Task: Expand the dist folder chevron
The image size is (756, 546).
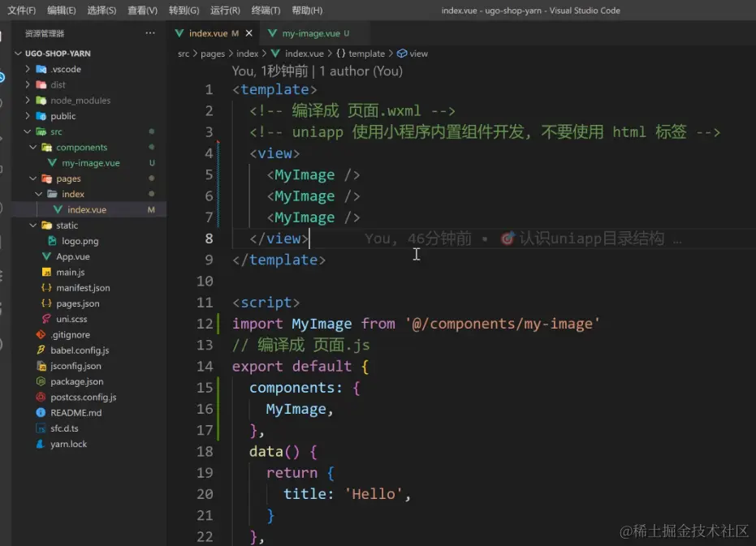Action: click(x=28, y=84)
